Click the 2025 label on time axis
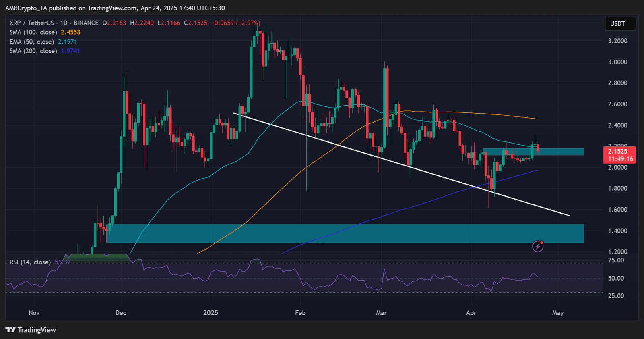The width and height of the screenshot is (644, 339). point(211,313)
